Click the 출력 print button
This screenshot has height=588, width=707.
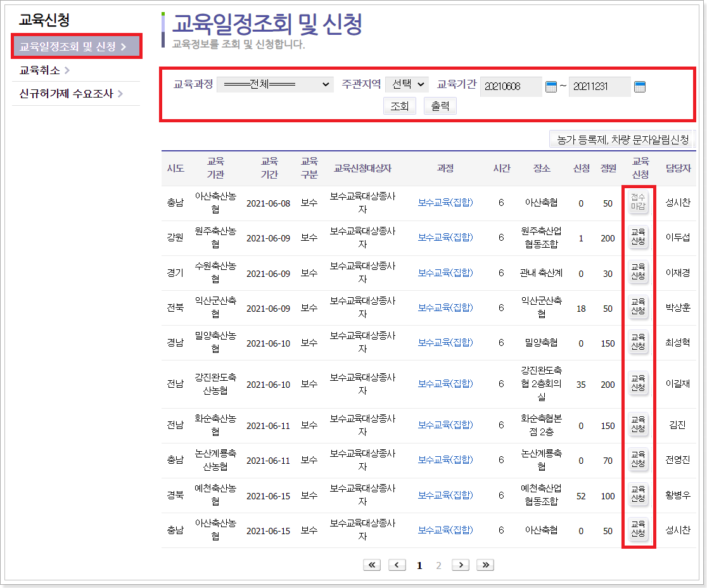(440, 106)
